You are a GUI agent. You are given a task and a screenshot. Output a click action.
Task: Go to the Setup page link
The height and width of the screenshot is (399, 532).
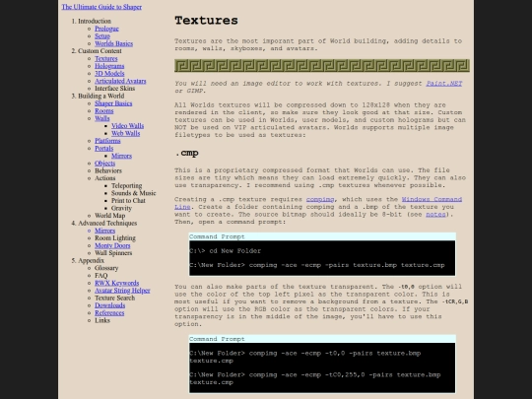102,36
